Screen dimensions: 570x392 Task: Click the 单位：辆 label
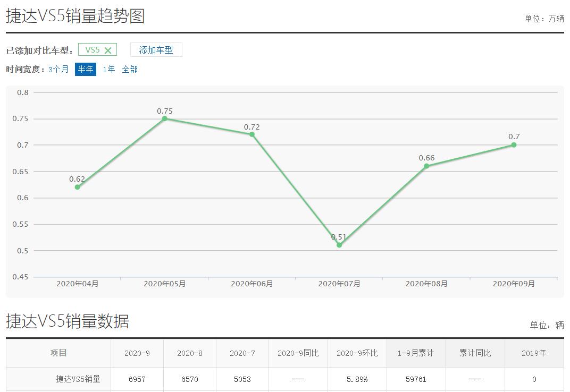pos(547,325)
